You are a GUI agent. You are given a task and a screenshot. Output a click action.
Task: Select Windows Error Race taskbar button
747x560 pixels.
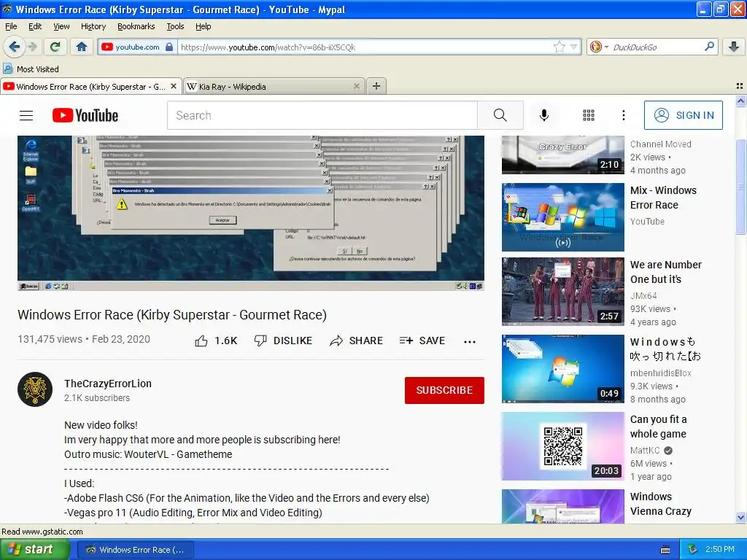135,550
